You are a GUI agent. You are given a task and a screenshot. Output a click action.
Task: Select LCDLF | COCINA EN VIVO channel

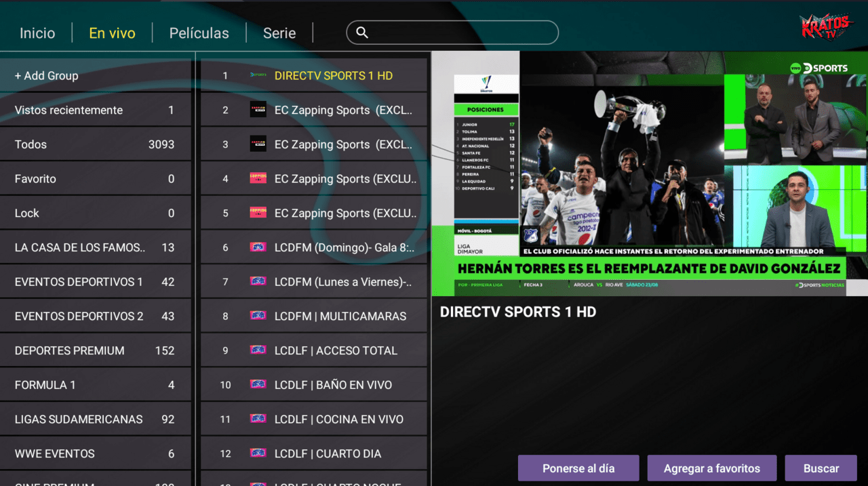coord(314,419)
